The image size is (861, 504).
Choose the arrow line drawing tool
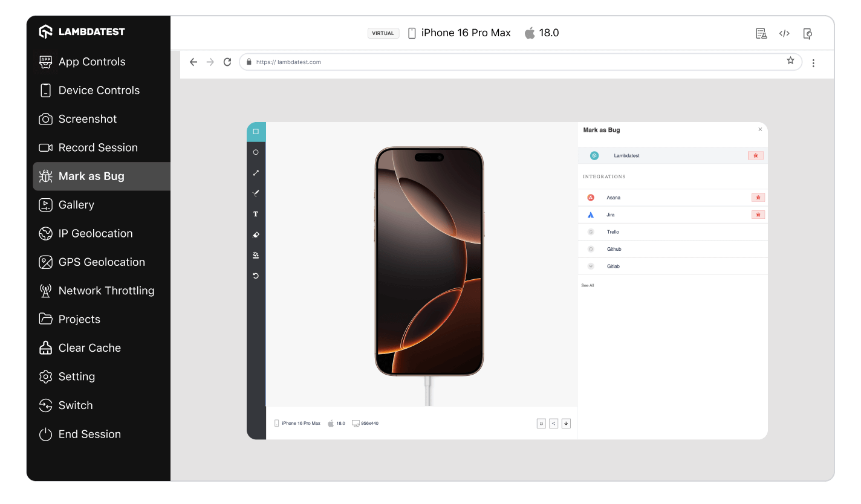256,173
